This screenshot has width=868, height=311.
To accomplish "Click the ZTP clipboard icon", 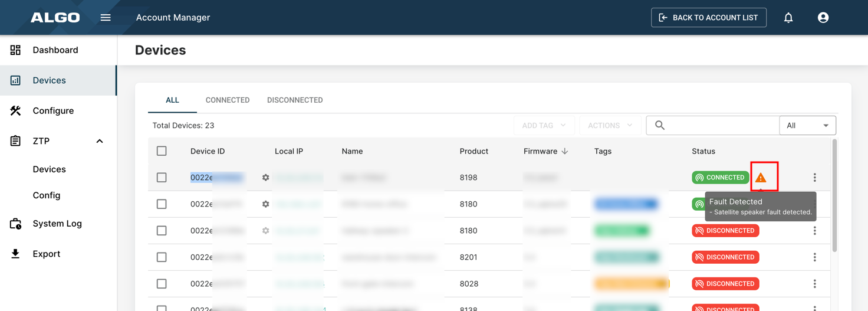I will click(15, 141).
